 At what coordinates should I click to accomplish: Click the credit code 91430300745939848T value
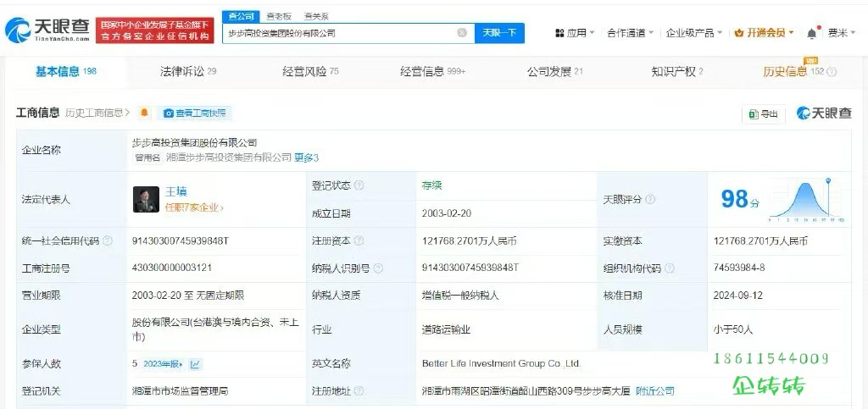pos(180,241)
